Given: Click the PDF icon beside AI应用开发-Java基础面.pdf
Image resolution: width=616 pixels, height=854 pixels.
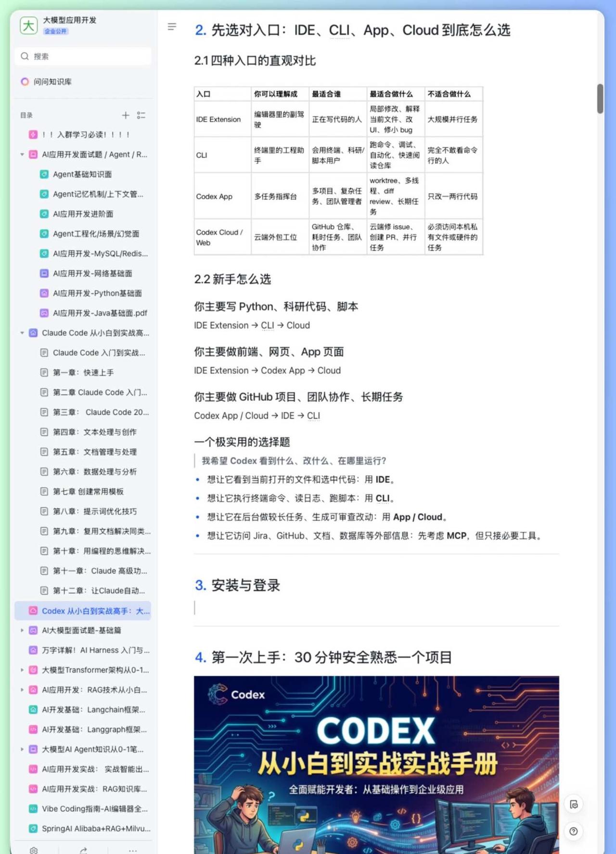Looking at the screenshot, I should 44,313.
